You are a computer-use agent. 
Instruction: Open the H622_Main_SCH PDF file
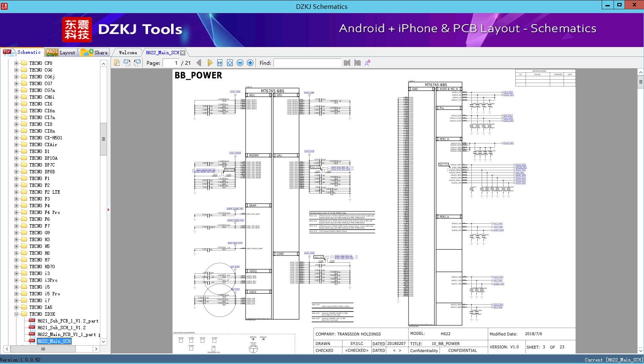tap(54, 341)
